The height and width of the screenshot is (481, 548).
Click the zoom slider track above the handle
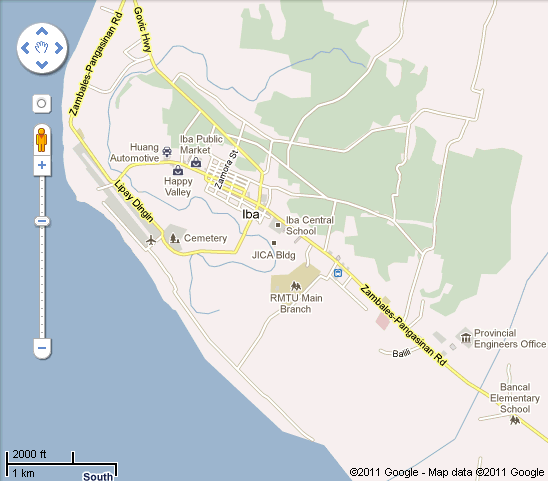click(42, 196)
